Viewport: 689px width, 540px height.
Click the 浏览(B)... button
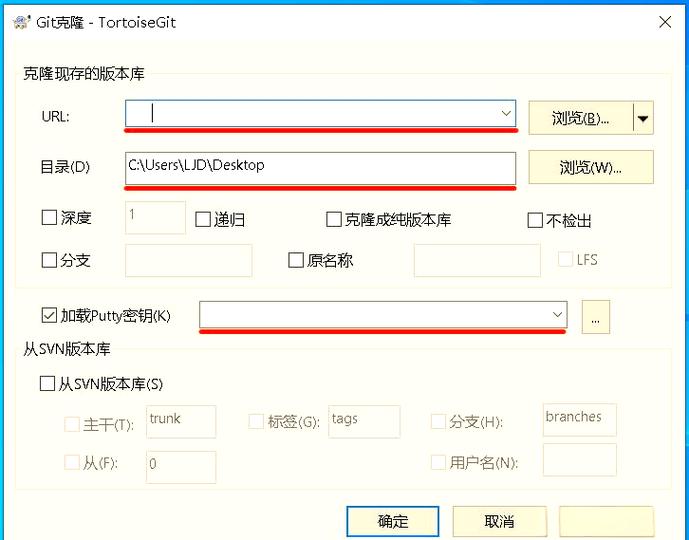click(x=580, y=118)
